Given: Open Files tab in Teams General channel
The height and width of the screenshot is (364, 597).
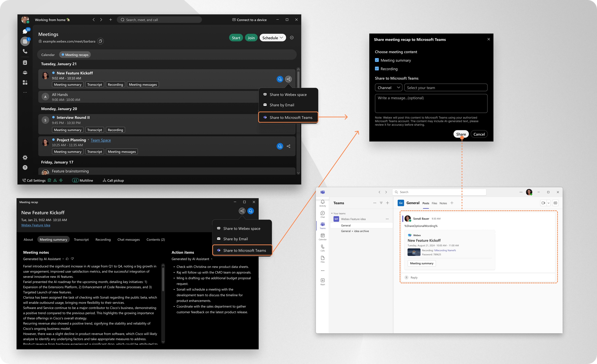Looking at the screenshot, I should coord(434,203).
